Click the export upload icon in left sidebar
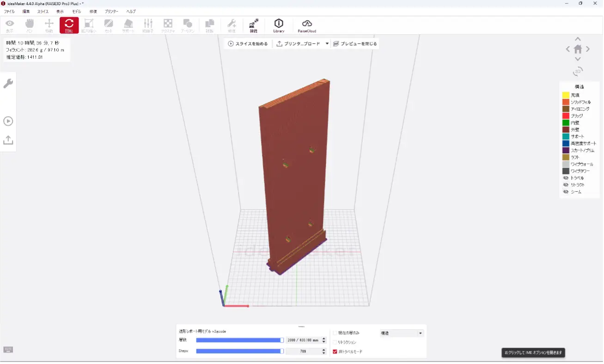Viewport: 604px width, 364px height. tap(8, 140)
